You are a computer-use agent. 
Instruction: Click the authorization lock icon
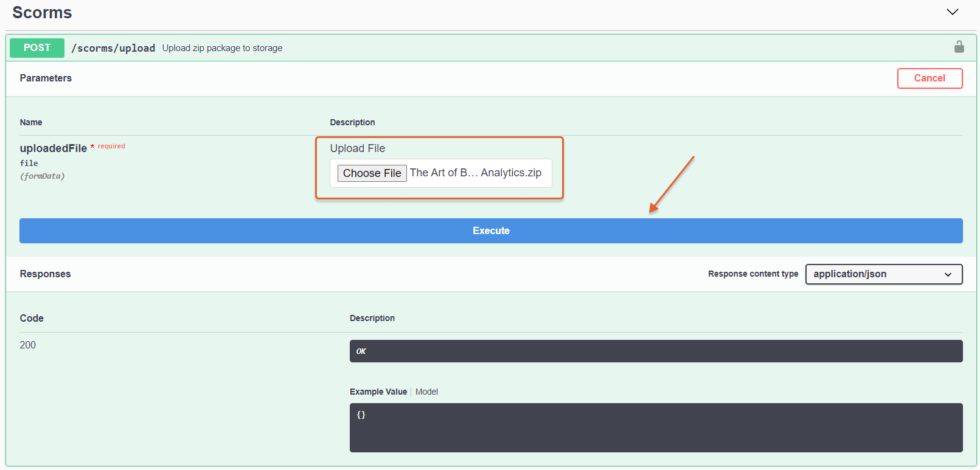pos(959,47)
